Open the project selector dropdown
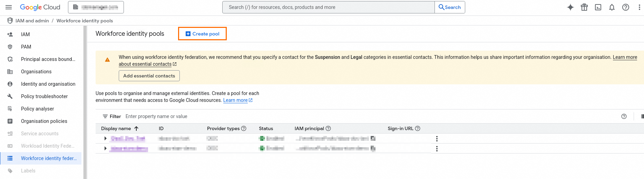This screenshot has width=644, height=179. [x=96, y=7]
